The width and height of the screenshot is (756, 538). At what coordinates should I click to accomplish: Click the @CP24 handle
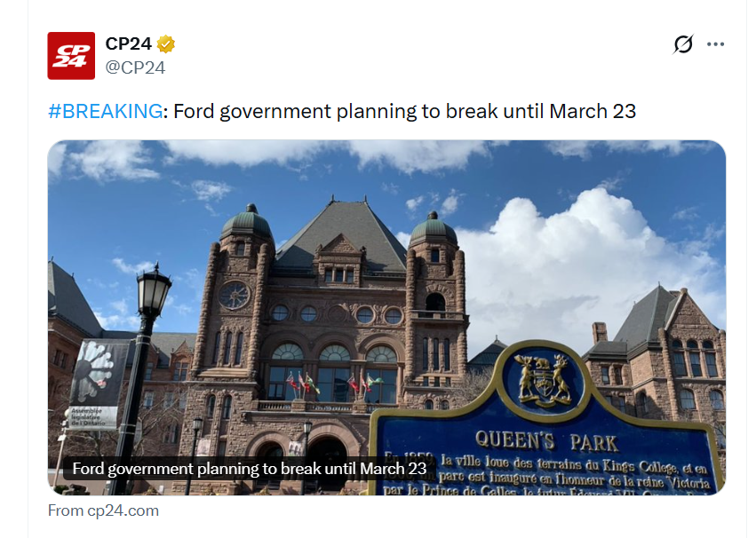(x=135, y=67)
